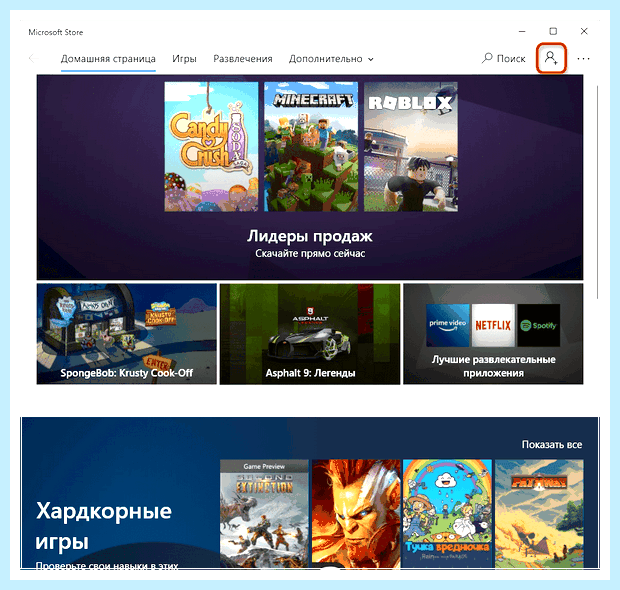Click the search magnifier icon
The width and height of the screenshot is (620, 590).
tap(487, 59)
